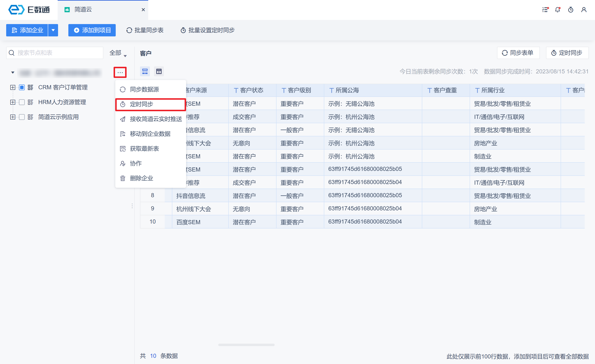The height and width of the screenshot is (364, 595).
Task: Click the three-dot more options button
Action: 120,72
